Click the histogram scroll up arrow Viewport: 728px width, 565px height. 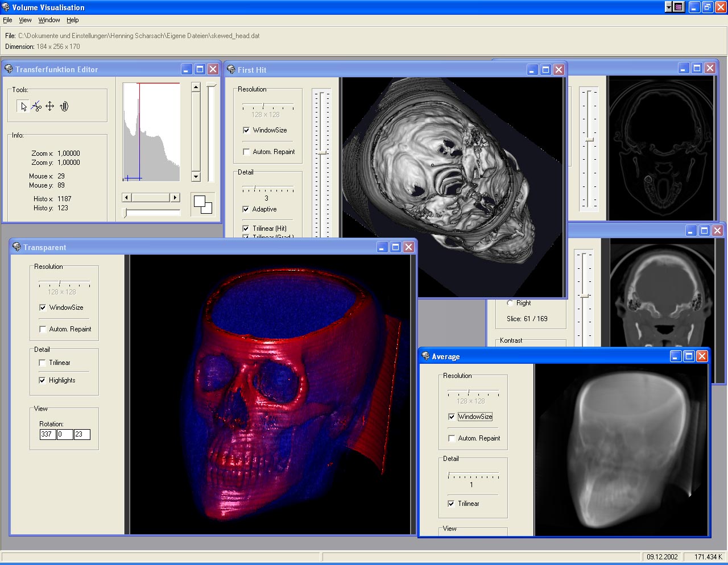[196, 87]
